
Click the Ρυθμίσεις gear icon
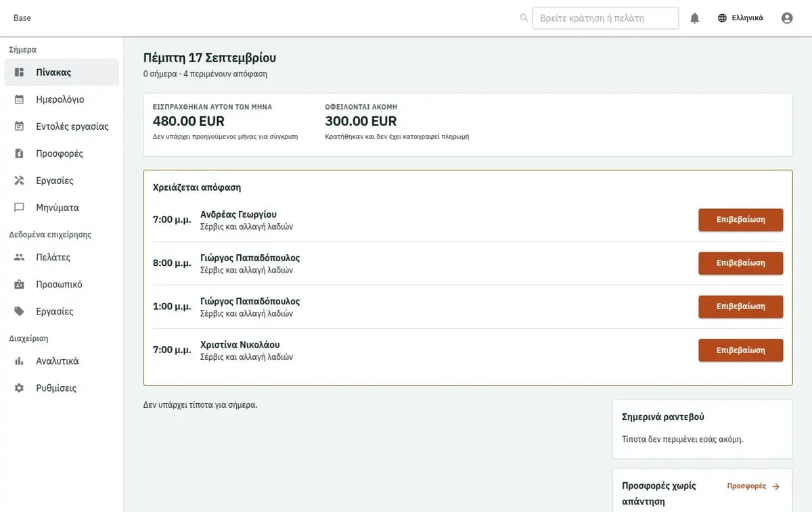[20, 388]
